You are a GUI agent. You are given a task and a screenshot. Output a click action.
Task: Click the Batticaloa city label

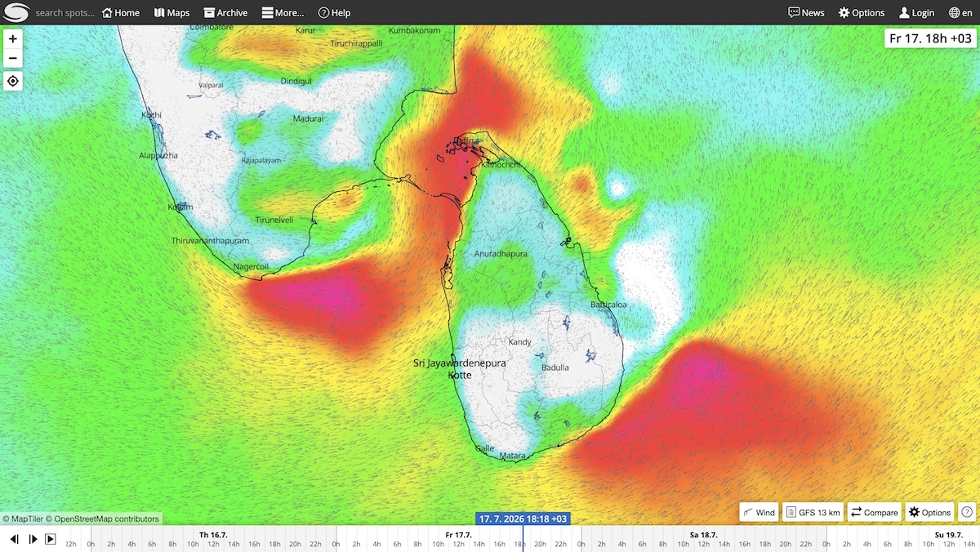(608, 305)
